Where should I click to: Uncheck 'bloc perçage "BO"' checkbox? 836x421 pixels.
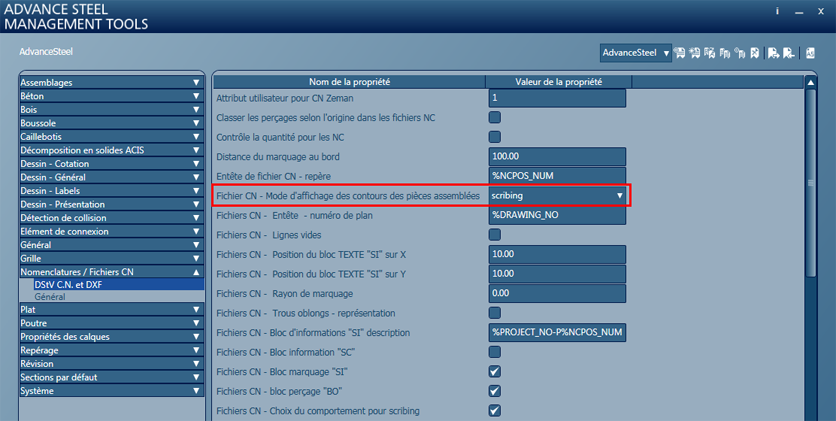495,391
